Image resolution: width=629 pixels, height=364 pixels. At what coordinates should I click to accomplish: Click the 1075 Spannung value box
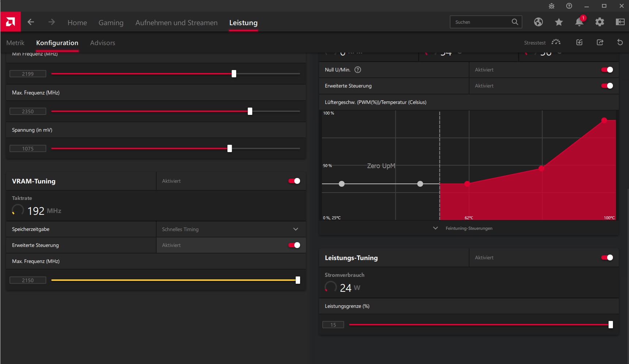28,148
